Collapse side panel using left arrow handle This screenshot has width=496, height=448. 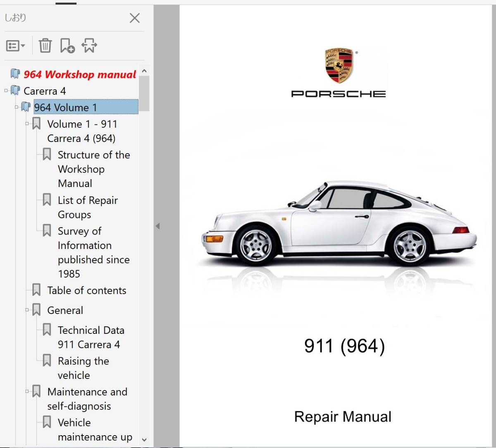tap(157, 226)
